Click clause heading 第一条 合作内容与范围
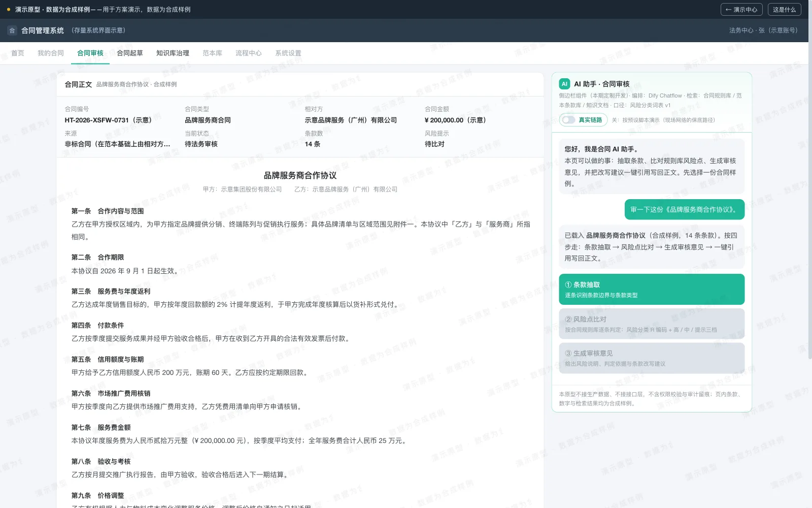 pyautogui.click(x=108, y=211)
